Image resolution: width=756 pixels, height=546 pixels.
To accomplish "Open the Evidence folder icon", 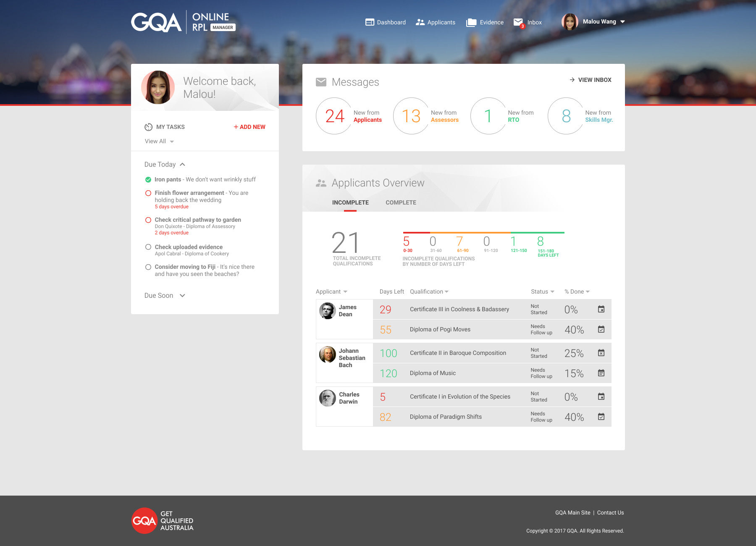I will 471,22.
